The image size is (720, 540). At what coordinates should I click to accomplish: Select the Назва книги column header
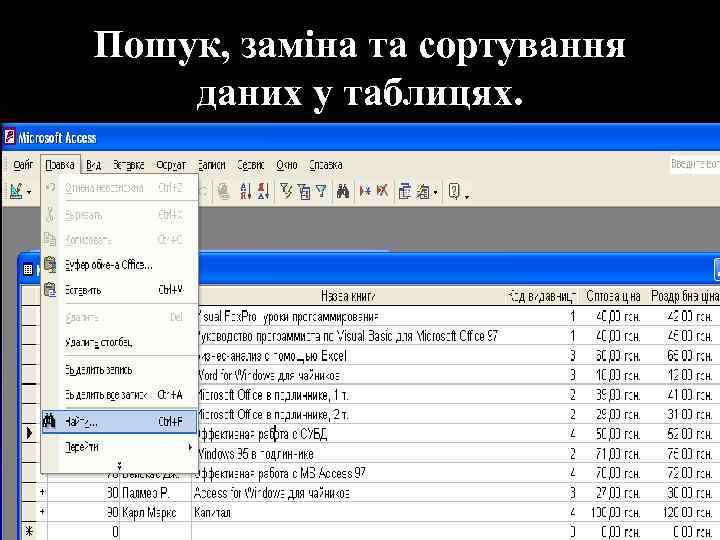349,296
